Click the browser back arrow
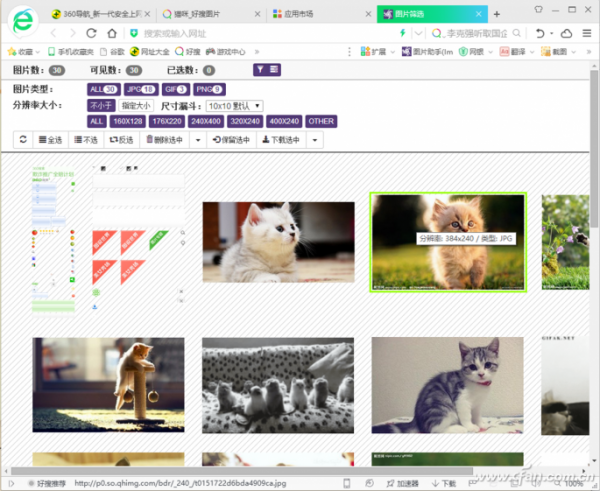The image size is (600, 491). click(54, 33)
